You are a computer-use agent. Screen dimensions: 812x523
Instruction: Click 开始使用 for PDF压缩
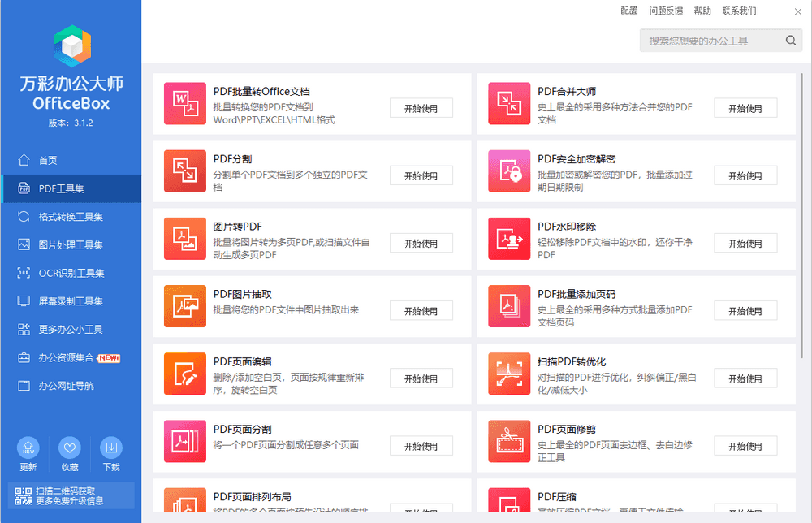click(x=745, y=514)
